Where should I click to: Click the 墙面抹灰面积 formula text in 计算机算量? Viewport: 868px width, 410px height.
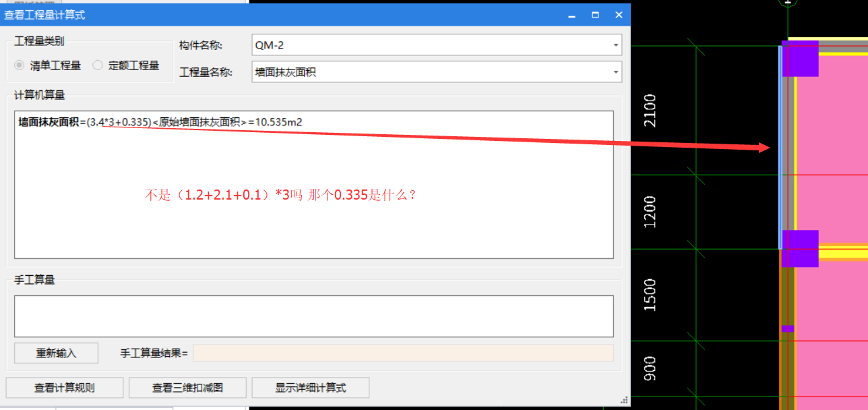(160, 122)
